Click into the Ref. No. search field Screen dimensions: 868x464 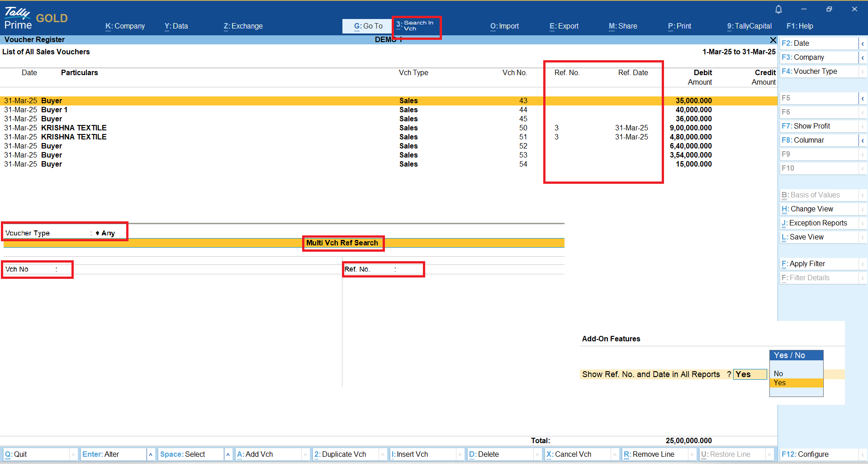pos(409,269)
